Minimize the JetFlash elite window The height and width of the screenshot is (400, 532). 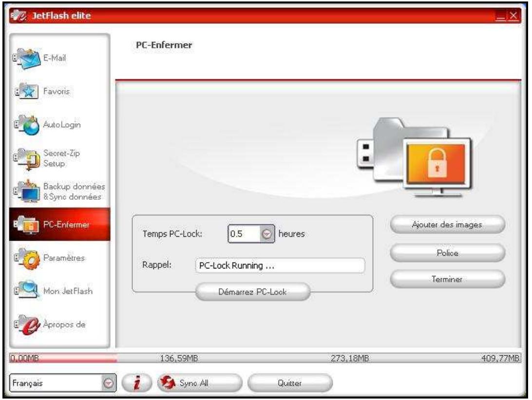click(500, 16)
